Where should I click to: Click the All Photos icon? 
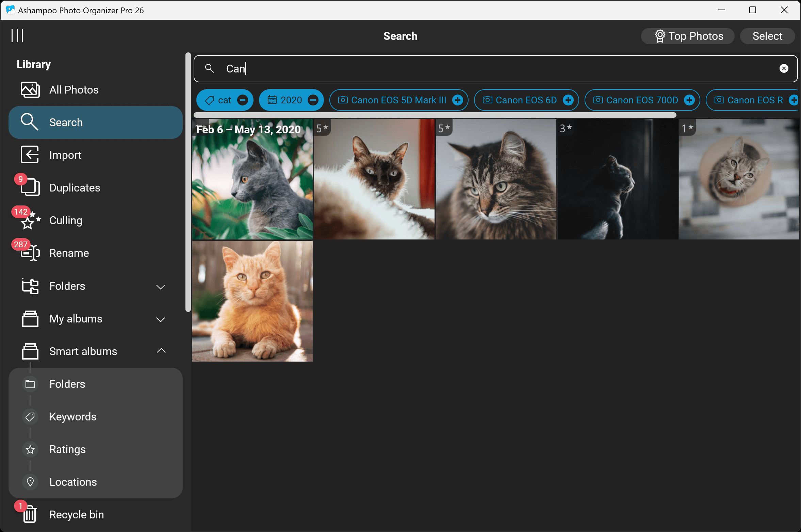point(30,90)
